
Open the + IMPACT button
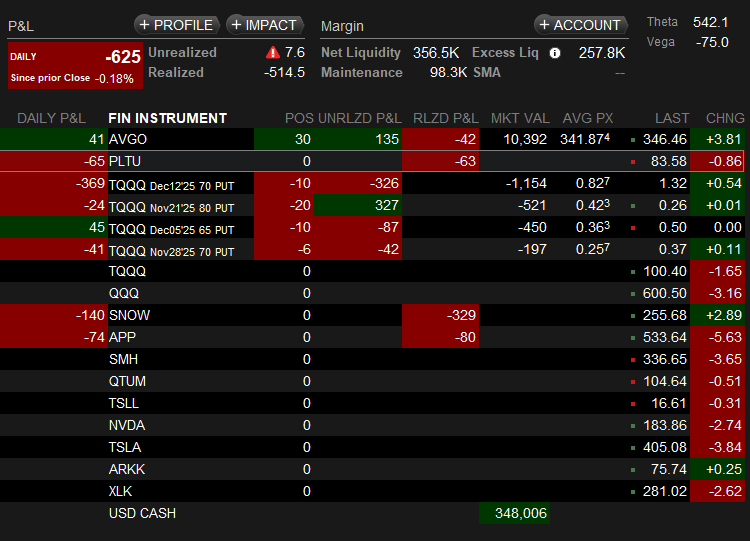point(265,25)
